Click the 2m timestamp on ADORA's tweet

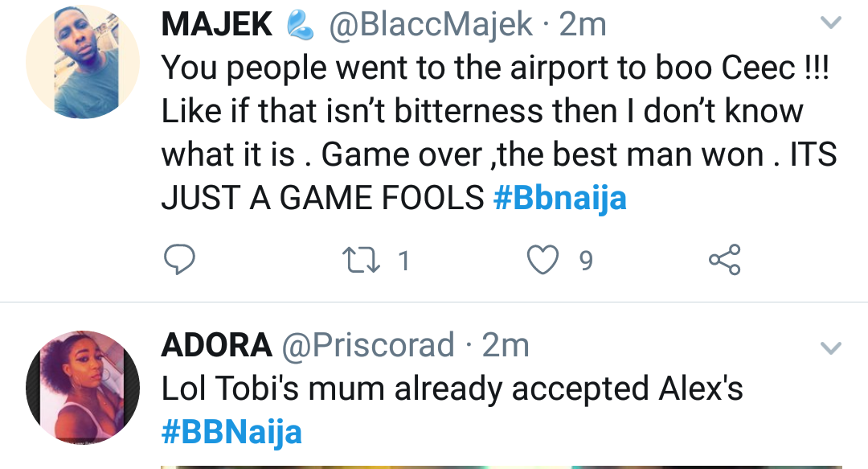coord(506,346)
